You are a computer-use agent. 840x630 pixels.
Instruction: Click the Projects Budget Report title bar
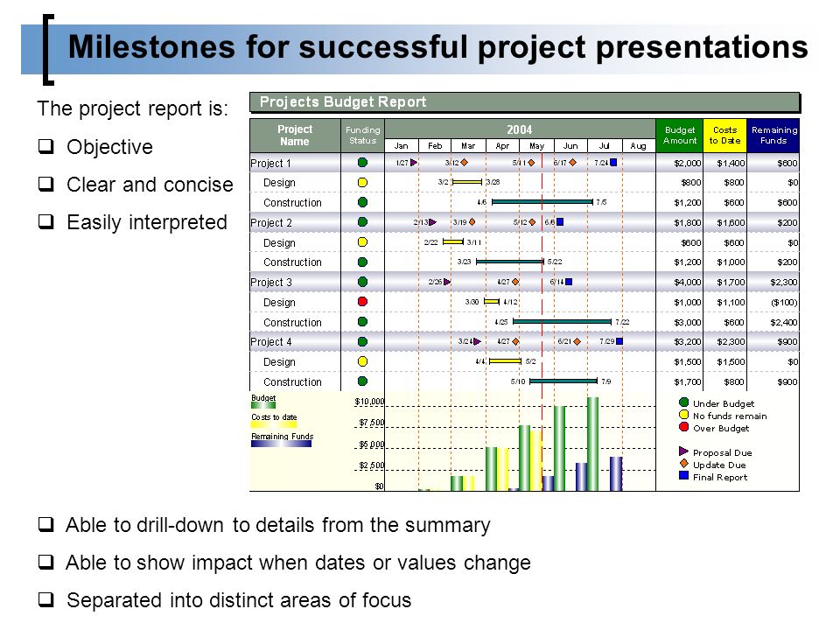tap(524, 101)
